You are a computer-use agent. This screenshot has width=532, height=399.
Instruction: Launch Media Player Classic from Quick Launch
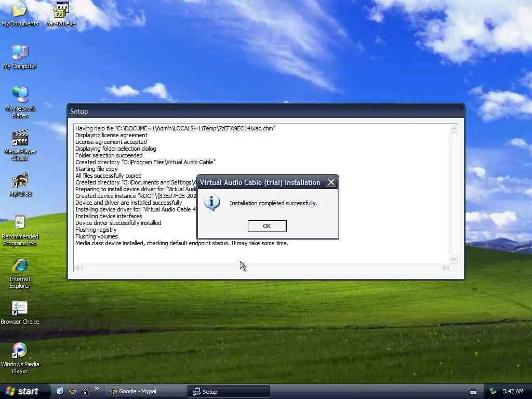(85, 391)
